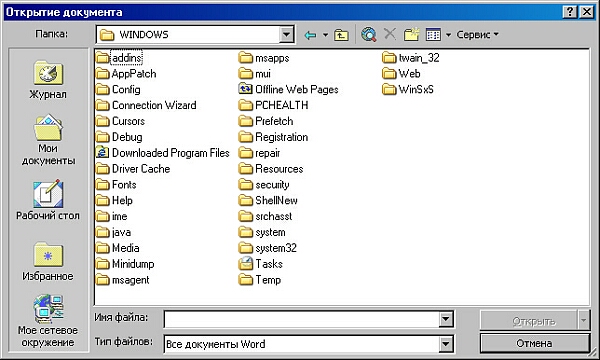Select the Downloaded Program Files folder
The width and height of the screenshot is (600, 360).
point(163,153)
